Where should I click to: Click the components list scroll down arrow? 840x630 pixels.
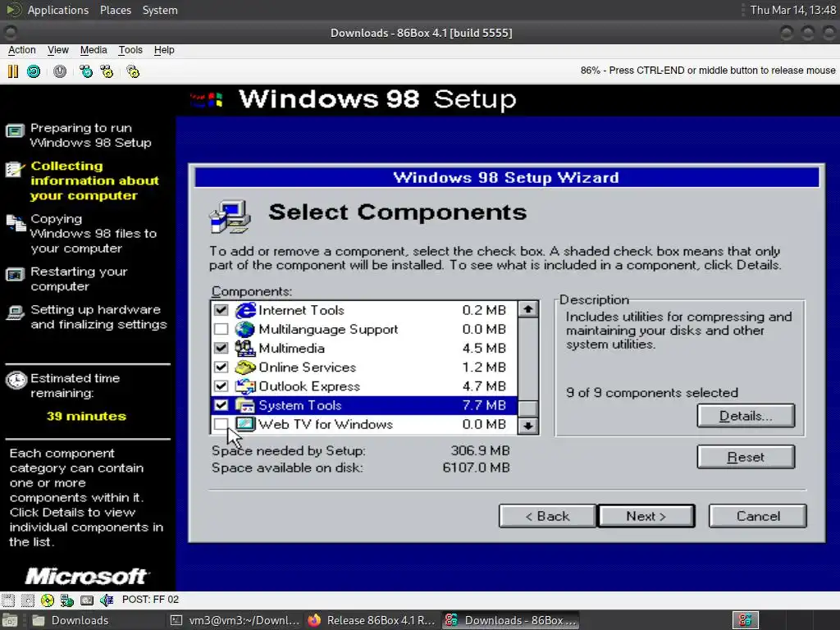coord(527,426)
